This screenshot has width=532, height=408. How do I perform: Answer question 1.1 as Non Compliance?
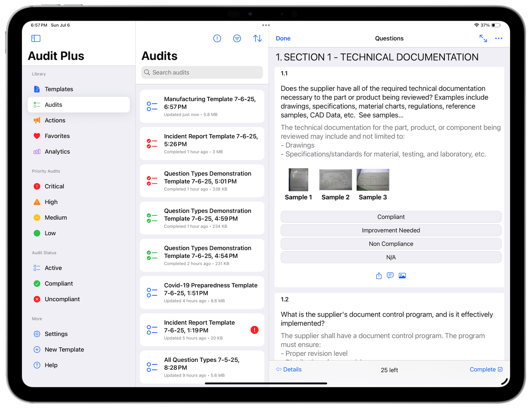[x=391, y=244]
